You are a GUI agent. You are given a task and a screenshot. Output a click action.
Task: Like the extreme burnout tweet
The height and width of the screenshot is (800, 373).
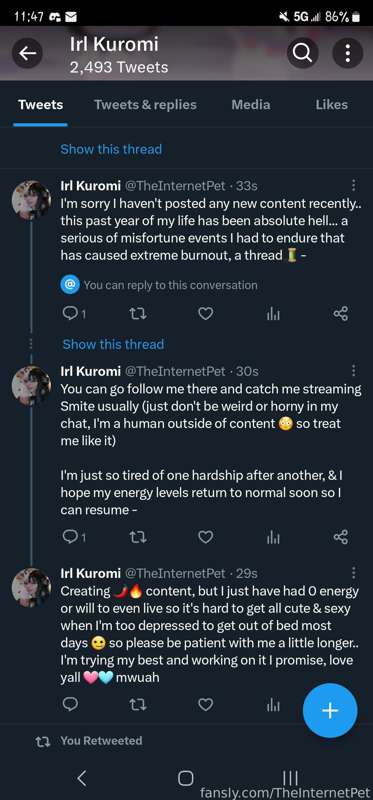tap(205, 314)
